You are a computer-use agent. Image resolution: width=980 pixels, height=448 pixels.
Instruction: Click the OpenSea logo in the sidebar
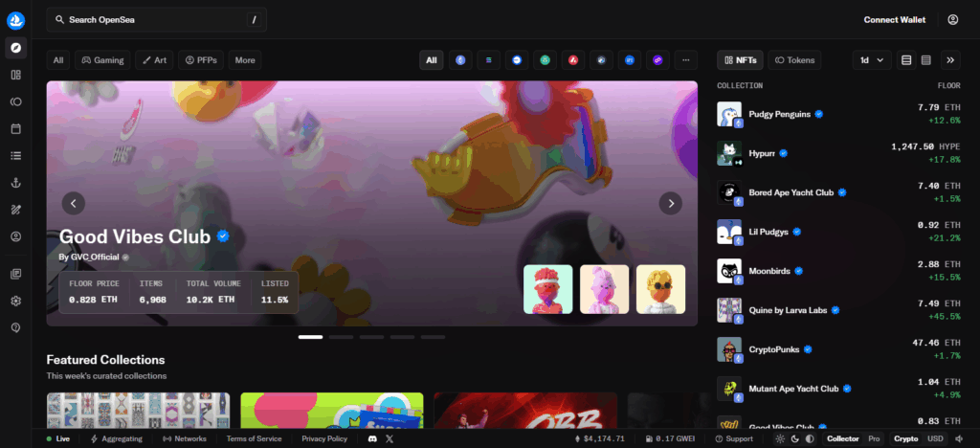15,19
